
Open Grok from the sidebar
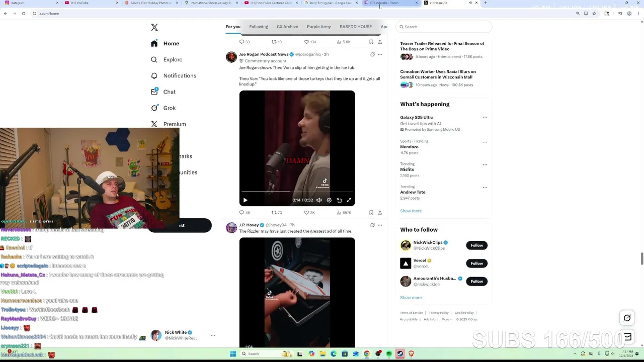pos(163,108)
